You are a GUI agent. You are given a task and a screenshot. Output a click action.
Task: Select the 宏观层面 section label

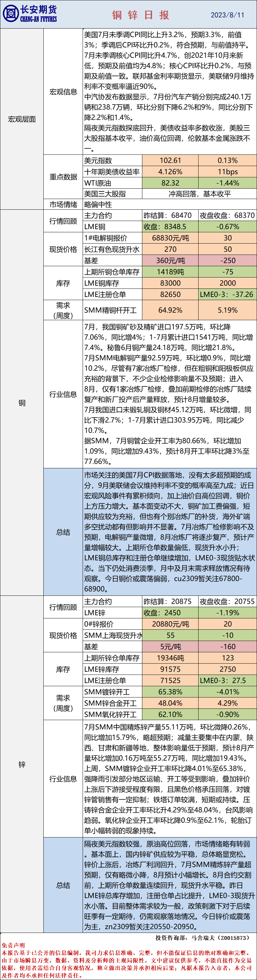tap(22, 119)
